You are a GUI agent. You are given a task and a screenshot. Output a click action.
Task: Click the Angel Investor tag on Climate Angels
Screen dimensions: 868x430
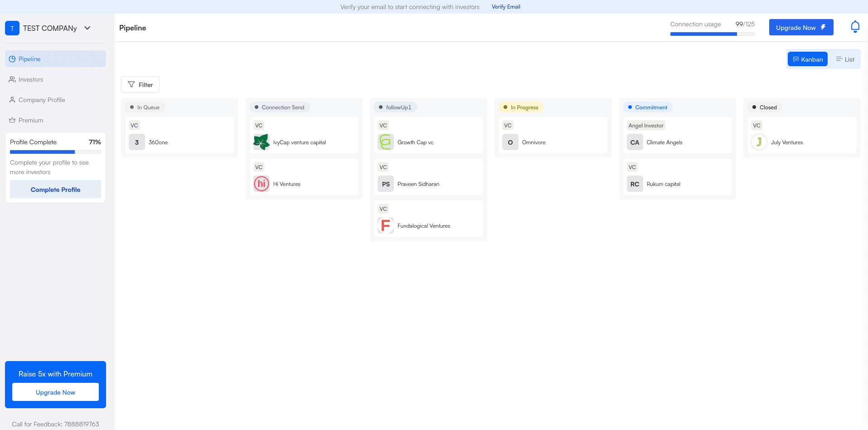(x=646, y=126)
